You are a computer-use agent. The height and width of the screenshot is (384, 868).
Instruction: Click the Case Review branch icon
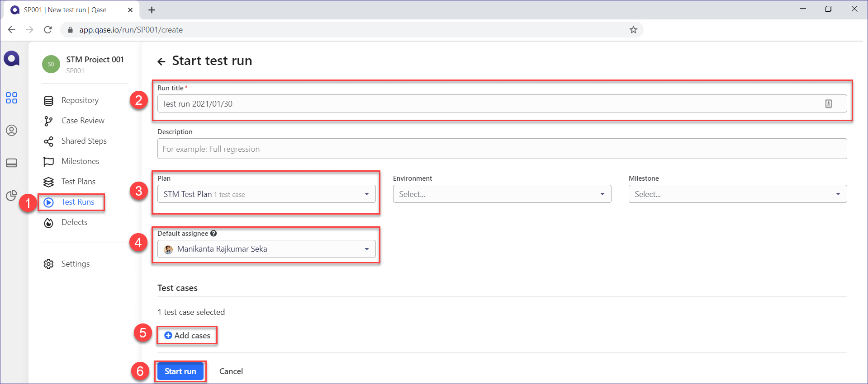(48, 121)
